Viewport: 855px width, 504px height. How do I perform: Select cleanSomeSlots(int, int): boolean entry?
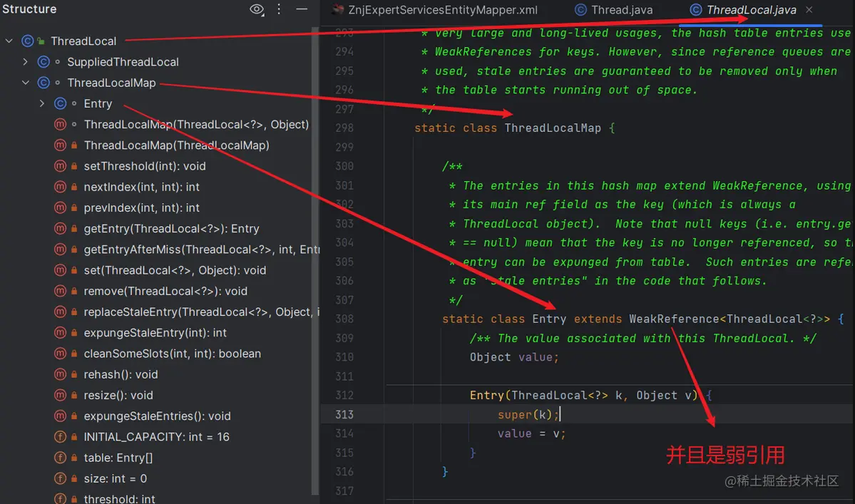click(x=173, y=354)
